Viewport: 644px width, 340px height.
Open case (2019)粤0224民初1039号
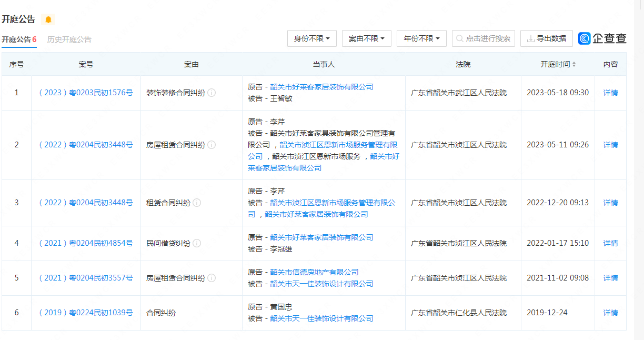point(86,313)
